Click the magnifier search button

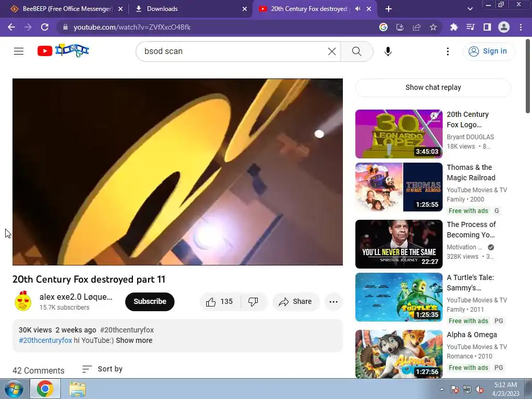click(356, 51)
